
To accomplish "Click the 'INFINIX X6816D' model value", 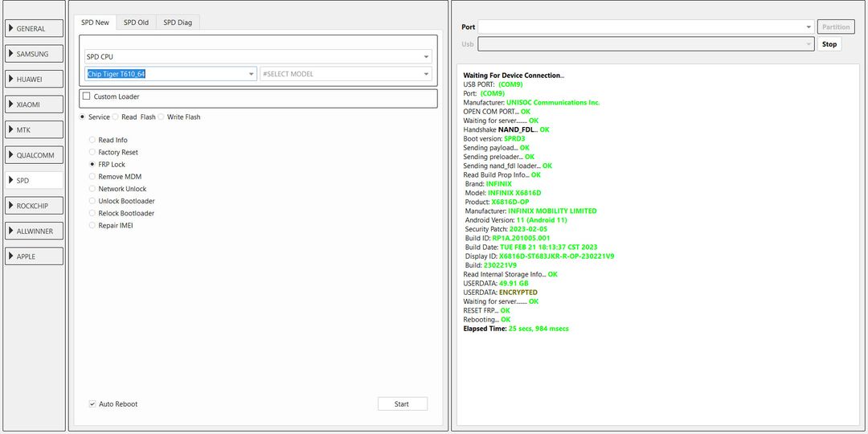I will tap(514, 193).
